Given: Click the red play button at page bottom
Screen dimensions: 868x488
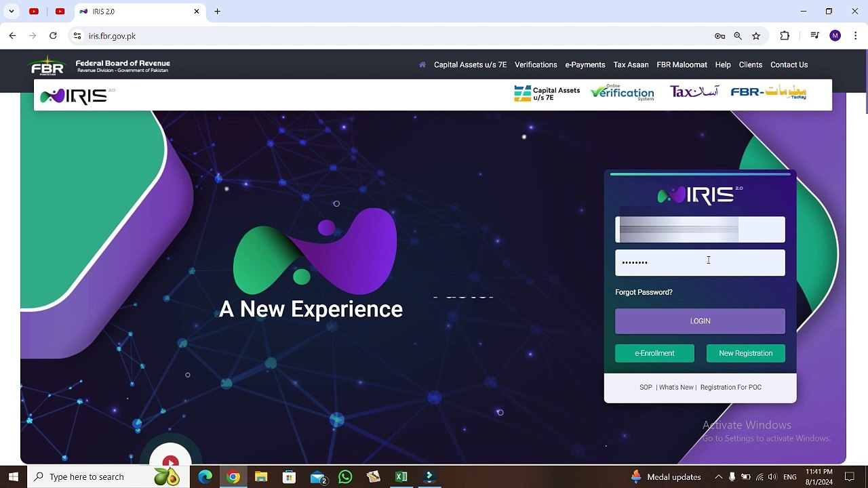Looking at the screenshot, I should coord(170,460).
